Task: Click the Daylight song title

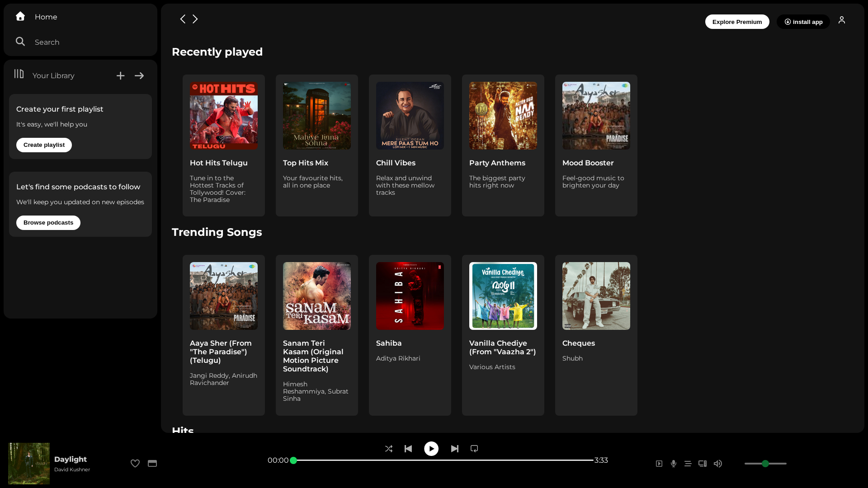Action: click(x=71, y=460)
